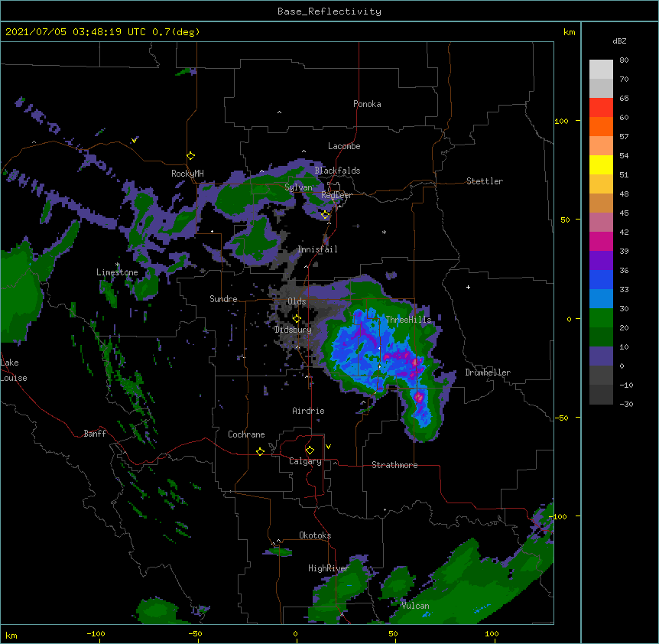The width and height of the screenshot is (659, 644).
Task: Select the 45 value on the dBZ legend
Action: click(624, 213)
